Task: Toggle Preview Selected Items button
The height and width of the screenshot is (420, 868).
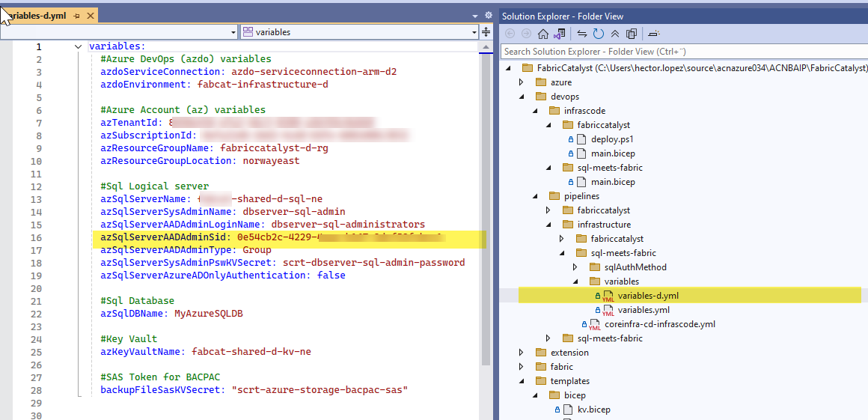Action: [x=653, y=34]
